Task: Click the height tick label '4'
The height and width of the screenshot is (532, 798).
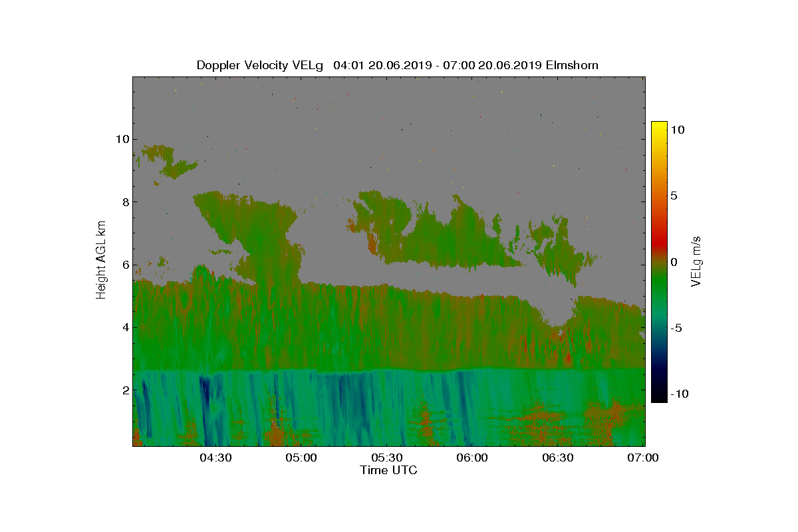Action: coord(124,327)
